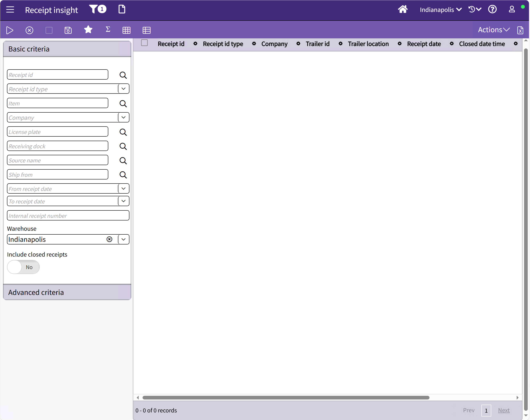
Task: Open the Receipt id type dropdown
Action: [123, 89]
